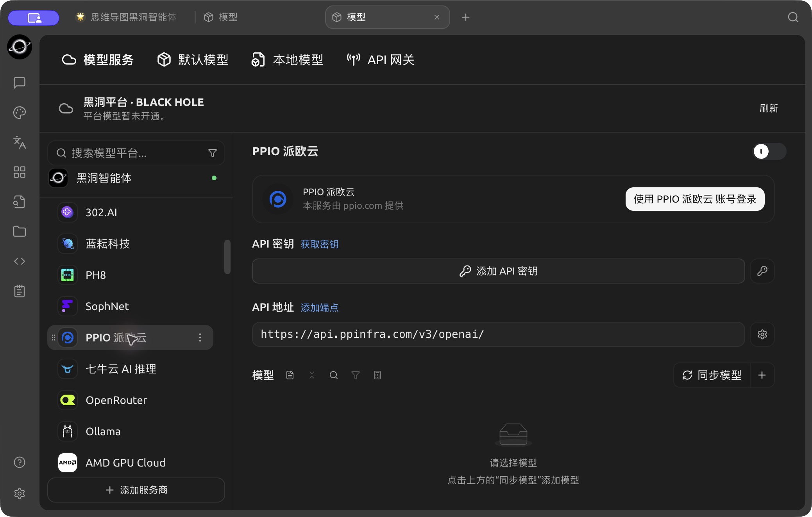Click the key icon beside API key field

[762, 271]
